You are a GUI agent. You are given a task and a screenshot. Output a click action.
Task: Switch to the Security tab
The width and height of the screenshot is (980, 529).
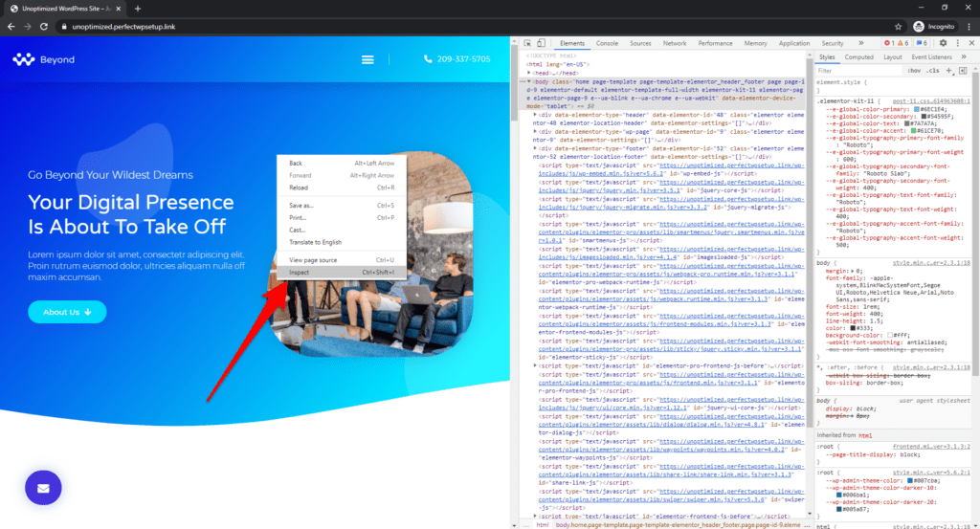tap(832, 43)
